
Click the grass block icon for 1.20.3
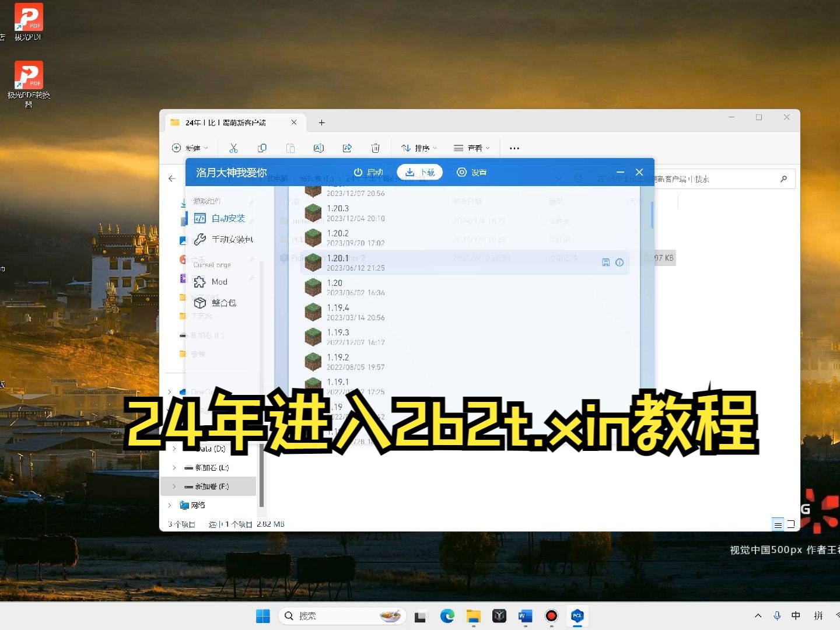313,213
